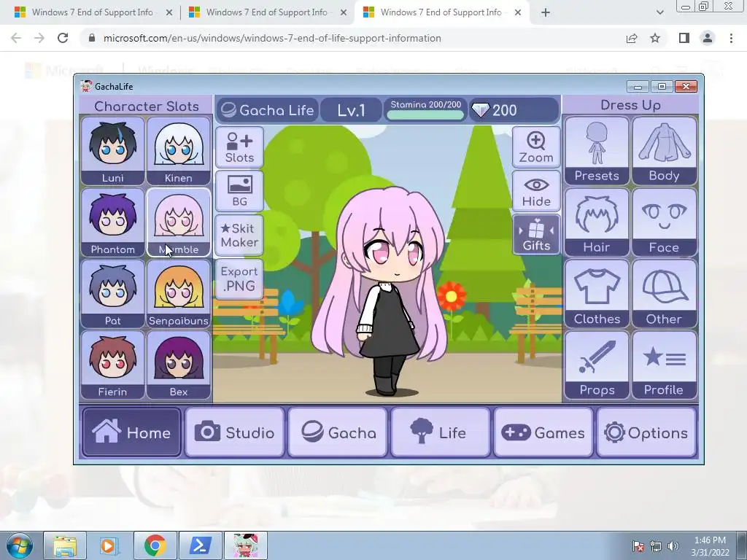This screenshot has height=560, width=747.
Task: Open the Games tab
Action: click(x=543, y=432)
